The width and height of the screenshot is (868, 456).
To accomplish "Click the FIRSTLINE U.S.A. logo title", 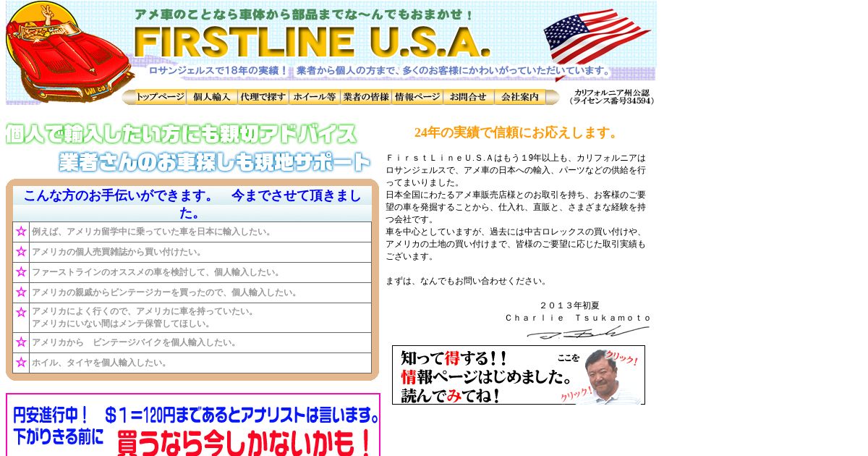I will [312, 42].
